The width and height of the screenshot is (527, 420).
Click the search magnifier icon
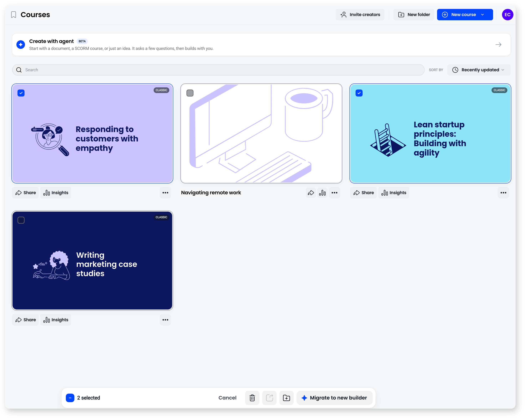(x=19, y=70)
